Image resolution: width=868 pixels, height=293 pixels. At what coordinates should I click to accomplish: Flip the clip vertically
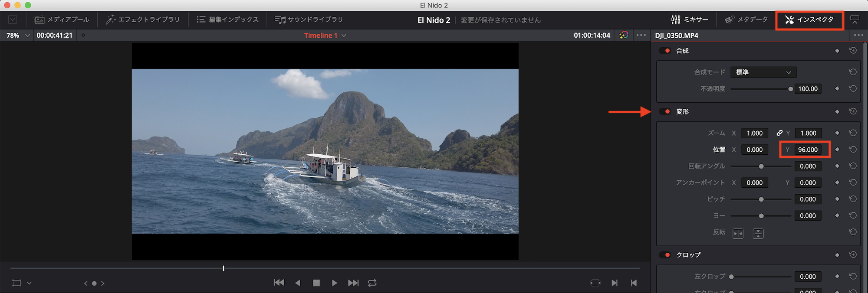(758, 234)
